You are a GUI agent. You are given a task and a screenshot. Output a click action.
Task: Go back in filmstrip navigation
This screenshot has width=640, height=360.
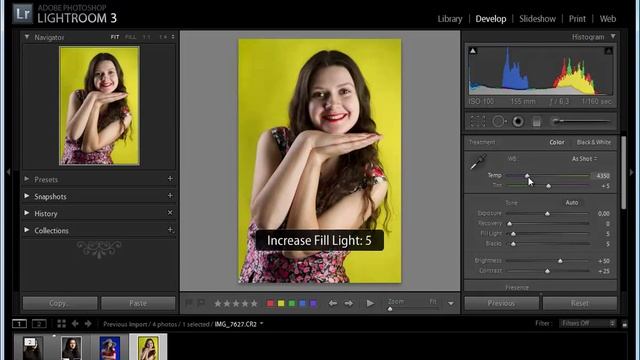(x=75, y=324)
